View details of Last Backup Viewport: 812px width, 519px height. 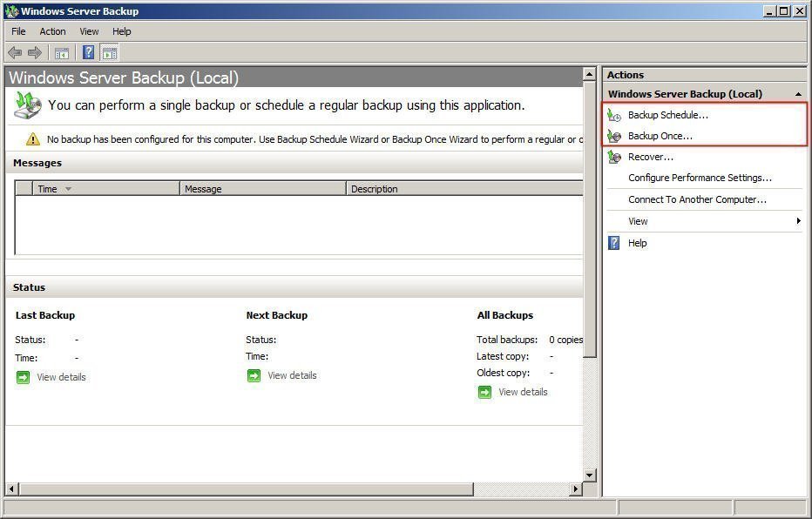61,377
